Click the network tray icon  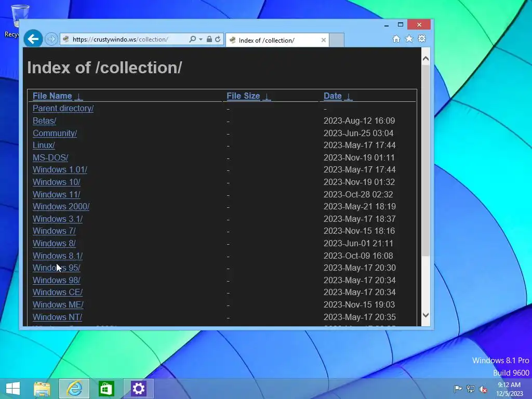471,389
